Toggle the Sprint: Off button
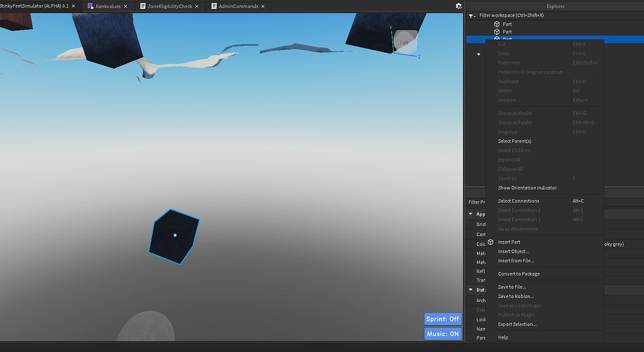The image size is (644, 352). coord(443,319)
